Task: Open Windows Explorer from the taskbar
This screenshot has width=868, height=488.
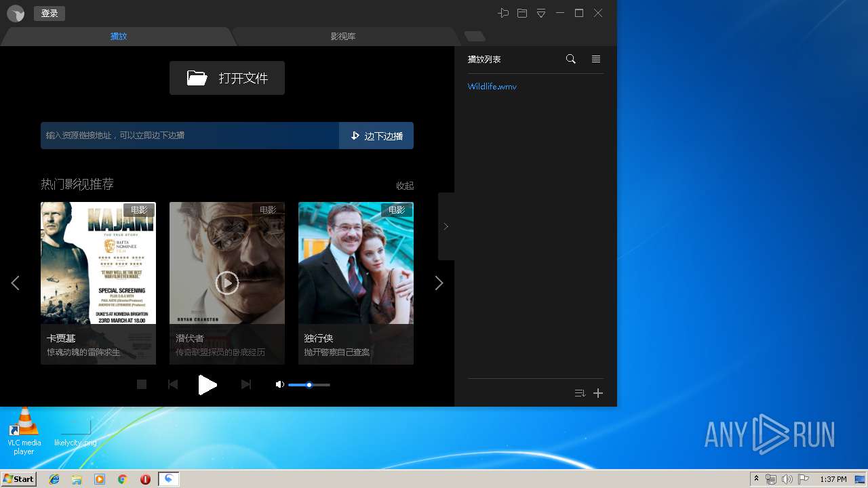Action: [x=77, y=479]
